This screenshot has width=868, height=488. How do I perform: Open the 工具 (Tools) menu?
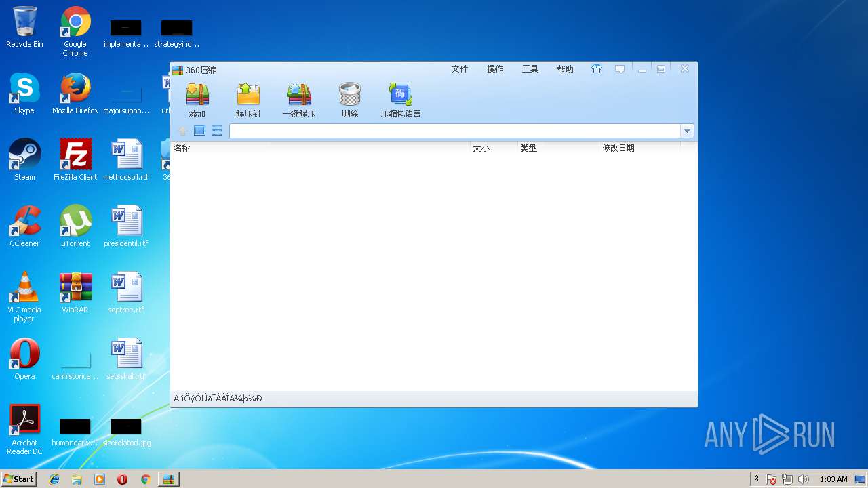530,69
